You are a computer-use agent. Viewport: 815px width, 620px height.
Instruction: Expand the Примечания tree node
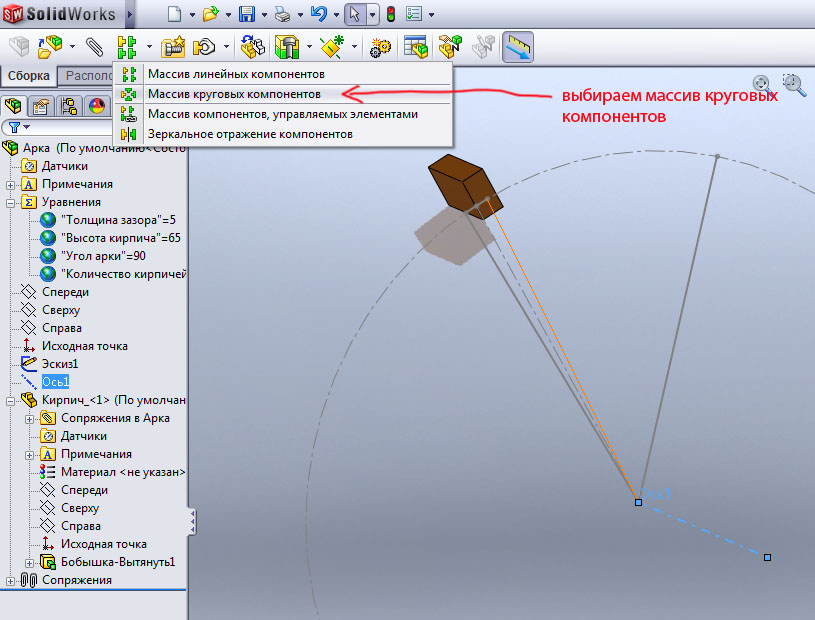point(11,184)
